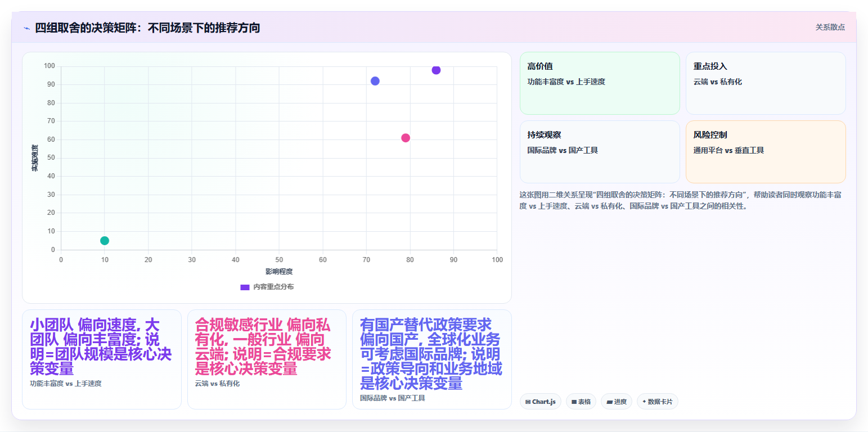This screenshot has width=868, height=432.
Task: Click the 国际品牌 vs 国产工具 text in 持续观察
Action: tap(563, 150)
